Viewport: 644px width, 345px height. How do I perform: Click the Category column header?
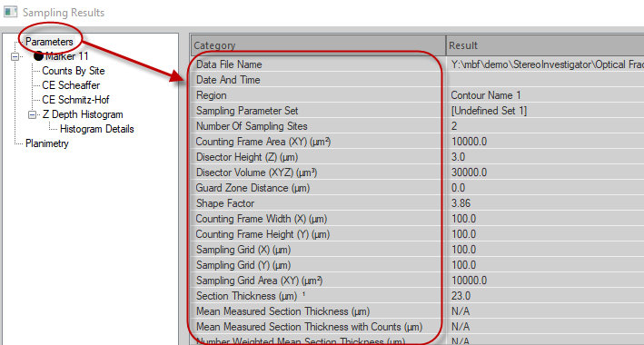tap(318, 45)
